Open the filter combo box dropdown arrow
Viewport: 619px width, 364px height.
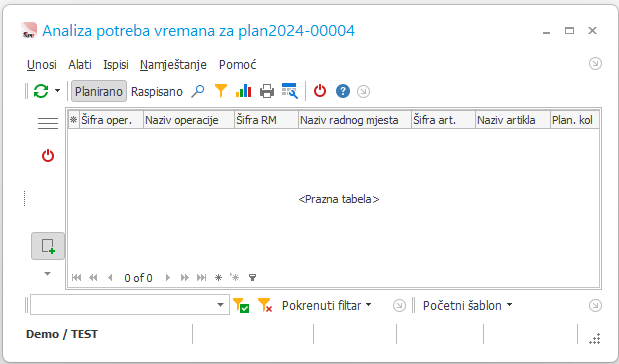coord(221,305)
